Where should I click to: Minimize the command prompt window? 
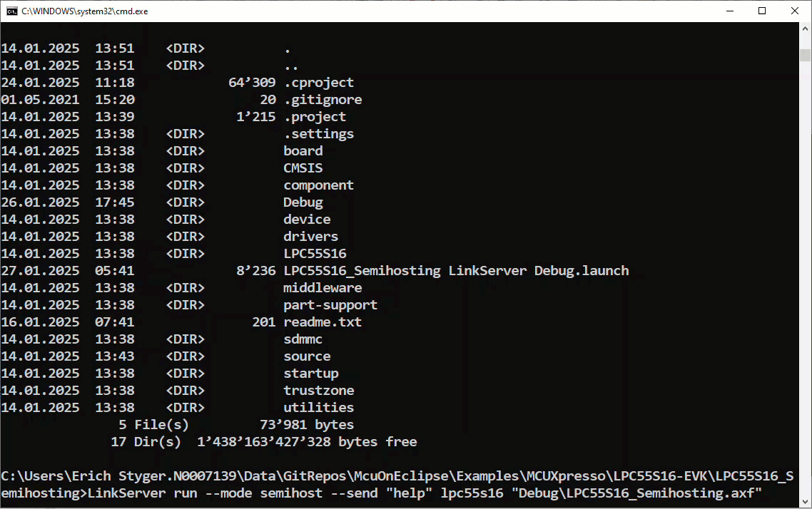point(729,11)
